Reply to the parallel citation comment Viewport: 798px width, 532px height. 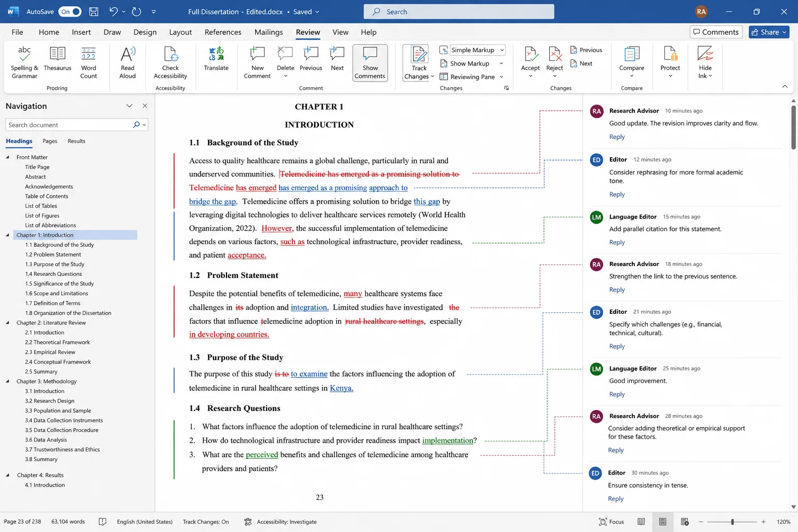point(617,243)
